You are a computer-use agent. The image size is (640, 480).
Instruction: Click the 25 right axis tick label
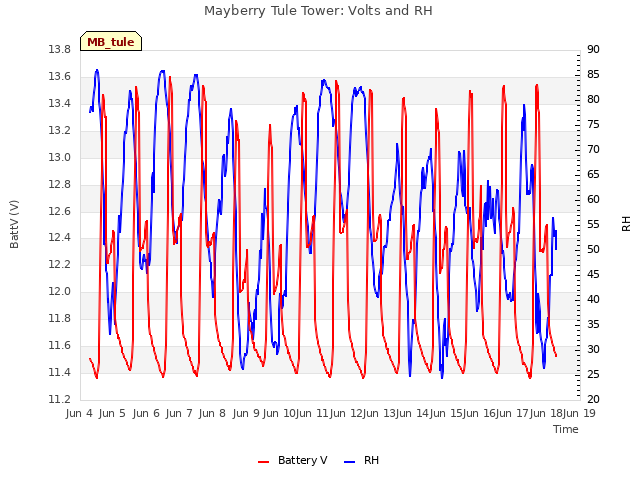click(x=593, y=374)
